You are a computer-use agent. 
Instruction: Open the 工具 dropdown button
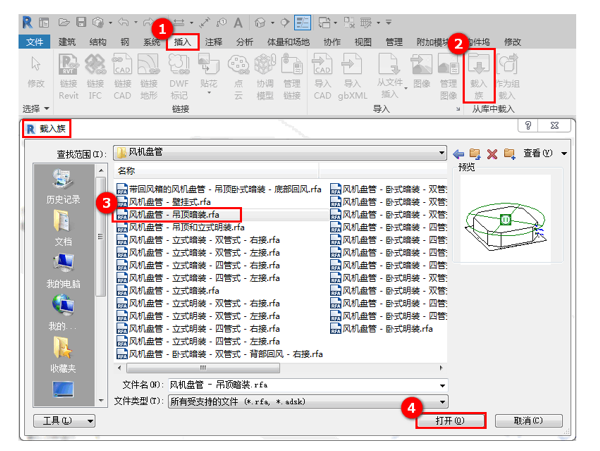point(65,421)
